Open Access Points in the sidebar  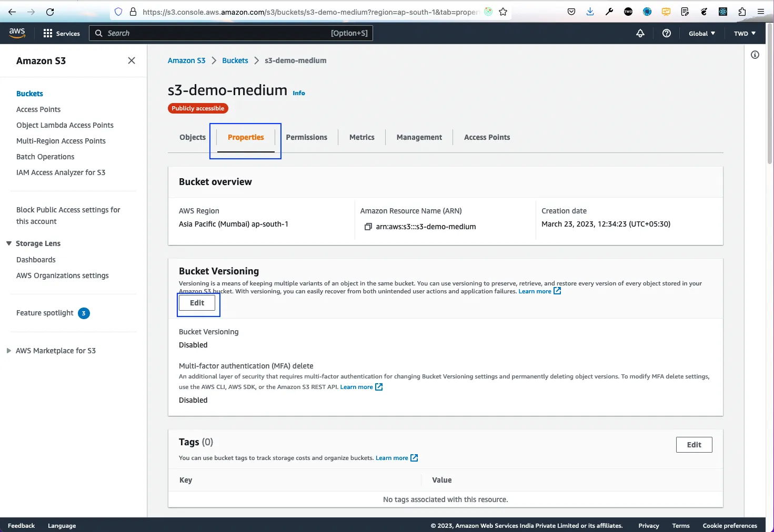[38, 109]
